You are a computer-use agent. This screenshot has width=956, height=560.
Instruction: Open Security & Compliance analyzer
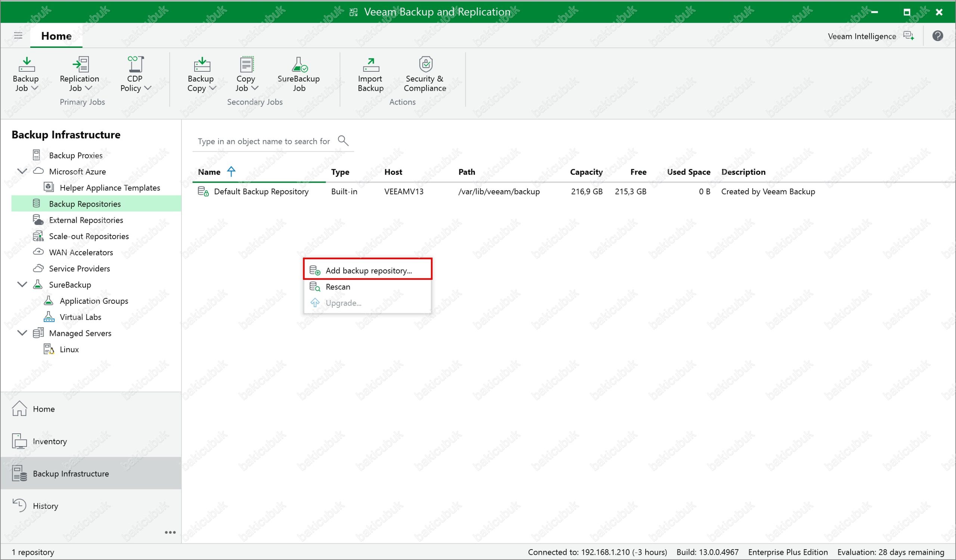pyautogui.click(x=425, y=74)
